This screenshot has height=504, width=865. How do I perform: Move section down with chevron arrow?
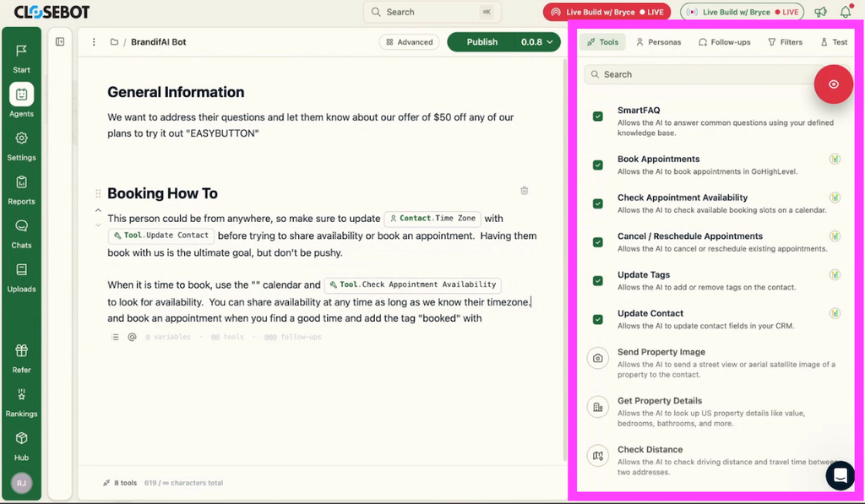point(98,225)
